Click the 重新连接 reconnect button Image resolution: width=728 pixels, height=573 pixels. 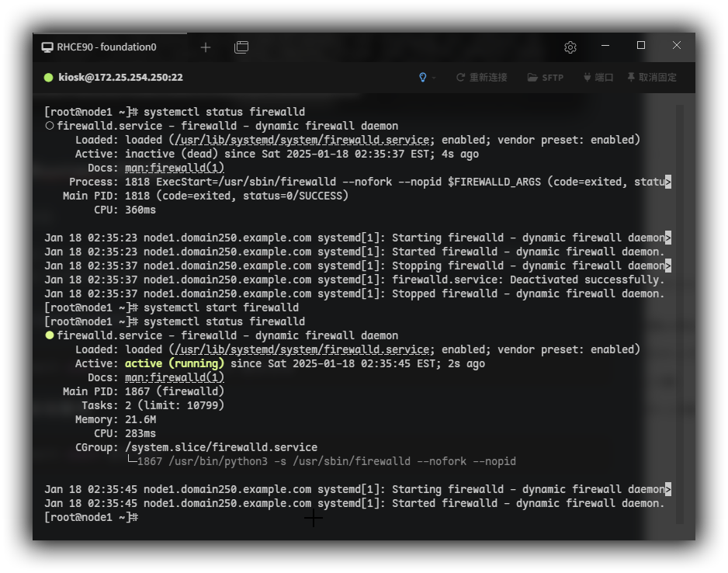[481, 78]
